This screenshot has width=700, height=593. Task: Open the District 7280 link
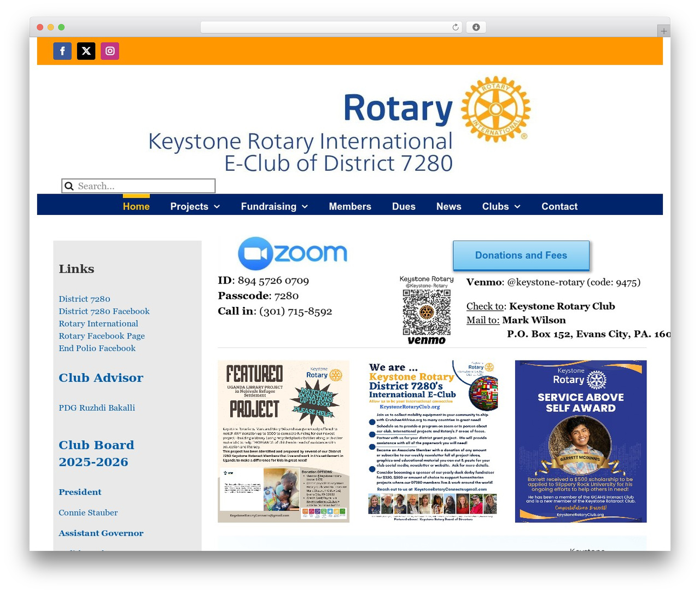coord(85,299)
